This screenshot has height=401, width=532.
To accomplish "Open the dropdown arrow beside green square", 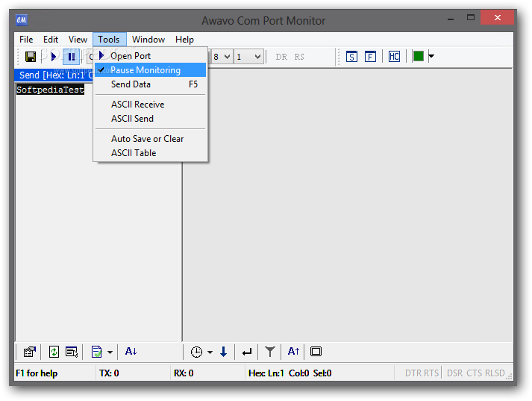I will pos(431,56).
